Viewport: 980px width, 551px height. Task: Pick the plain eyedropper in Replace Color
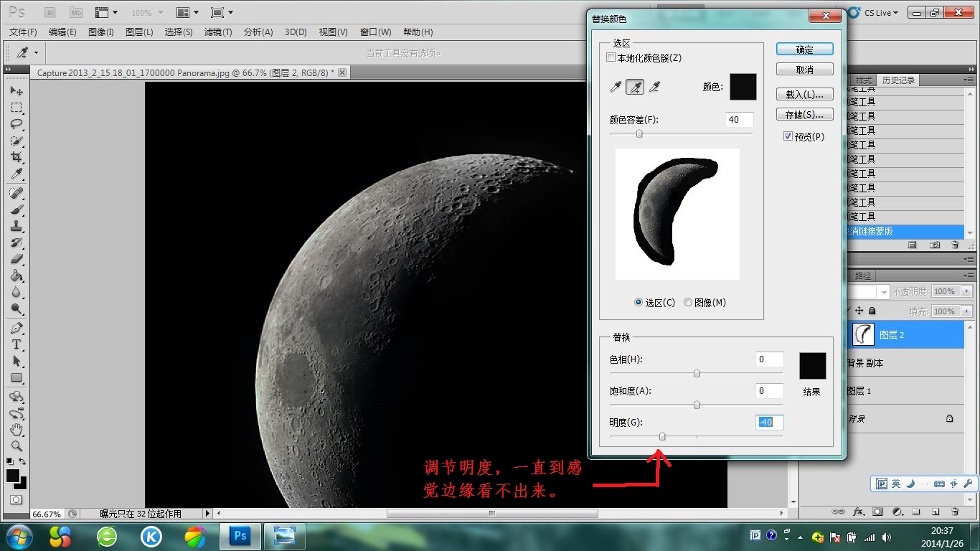point(616,87)
